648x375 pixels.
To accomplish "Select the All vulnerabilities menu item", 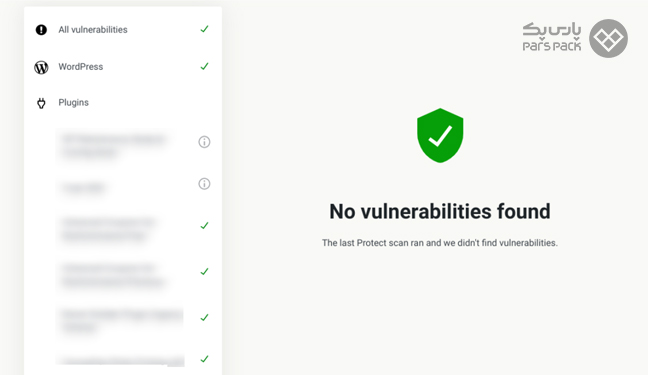I will [123, 30].
